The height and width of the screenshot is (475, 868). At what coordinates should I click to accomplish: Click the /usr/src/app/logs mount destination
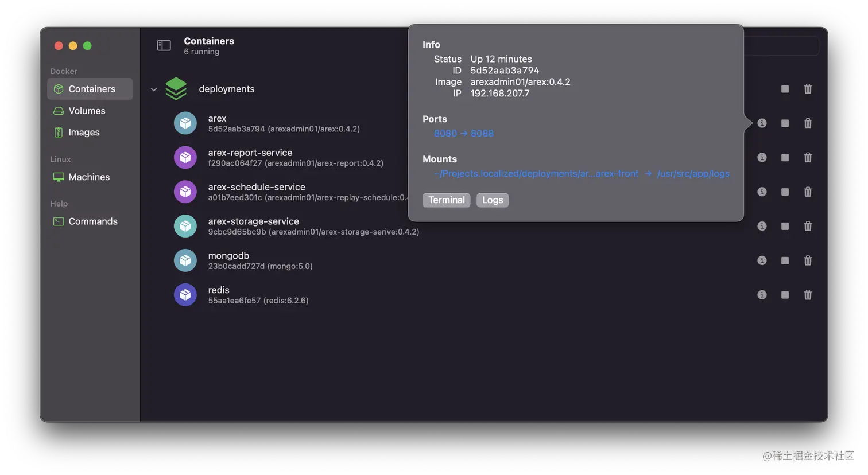[693, 174]
